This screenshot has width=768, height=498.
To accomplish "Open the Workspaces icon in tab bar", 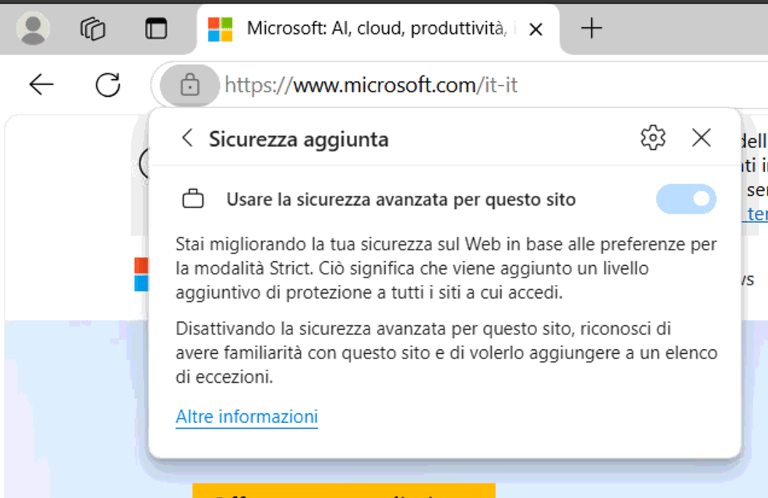I will coord(93,28).
